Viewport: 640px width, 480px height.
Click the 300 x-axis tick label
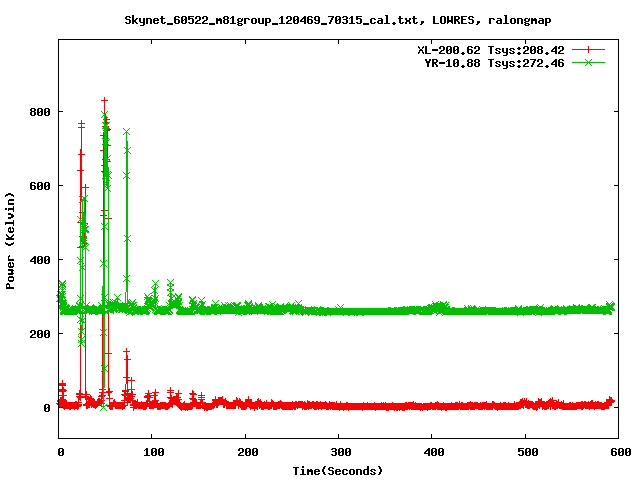pos(341,452)
